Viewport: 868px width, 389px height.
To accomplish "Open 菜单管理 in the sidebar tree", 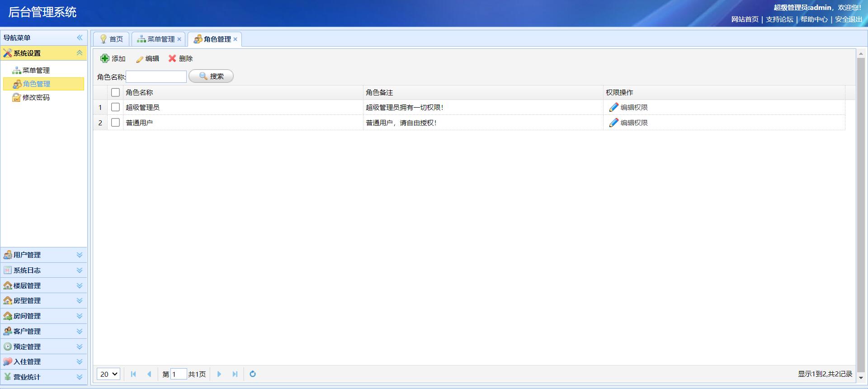I will [36, 70].
